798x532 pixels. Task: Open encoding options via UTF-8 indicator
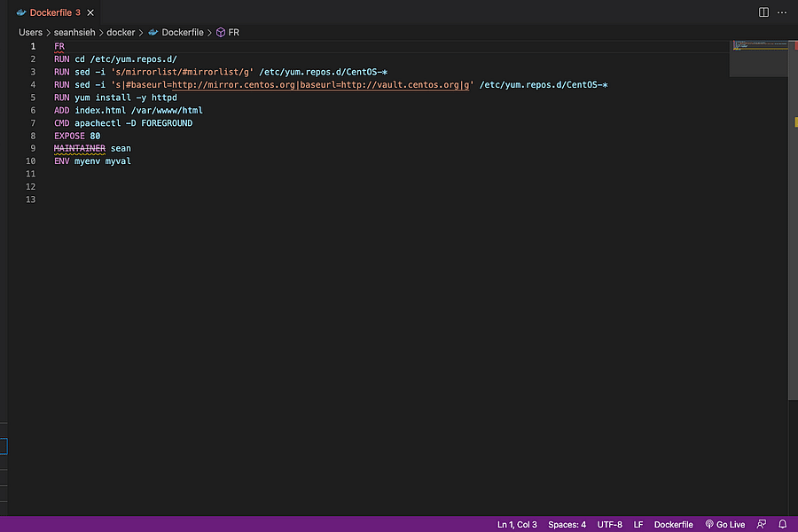pos(609,524)
